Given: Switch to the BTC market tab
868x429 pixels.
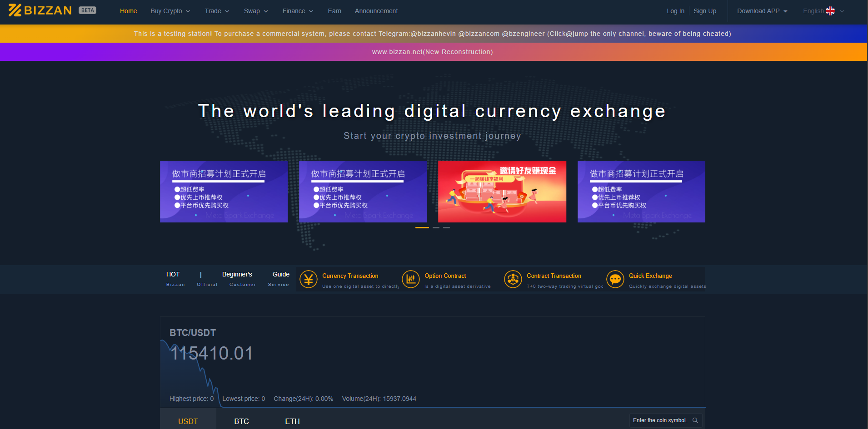Looking at the screenshot, I should 241,421.
